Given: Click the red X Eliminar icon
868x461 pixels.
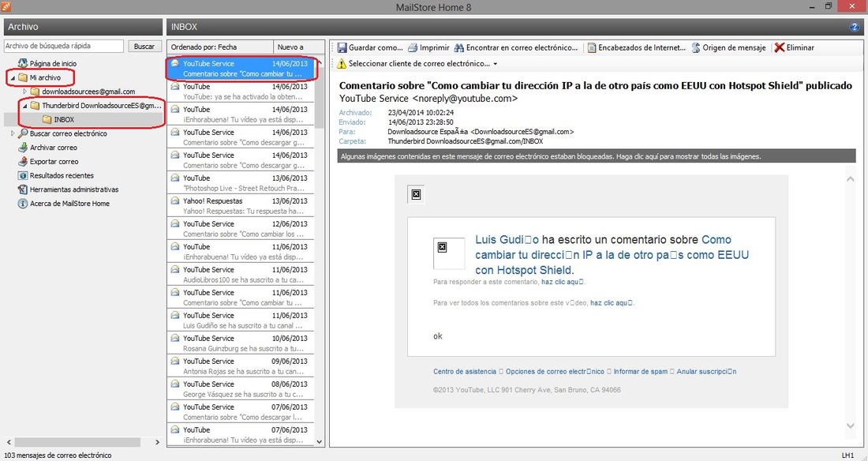Looking at the screenshot, I should [780, 47].
